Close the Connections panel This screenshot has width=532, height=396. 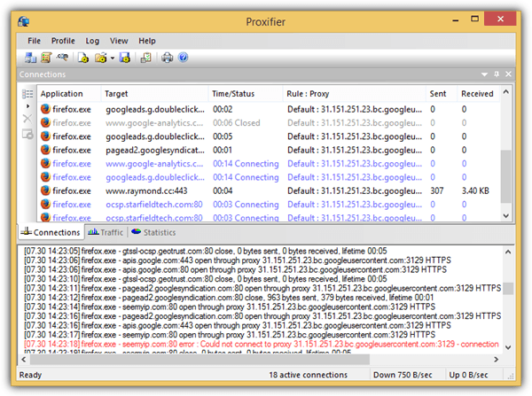pos(508,74)
